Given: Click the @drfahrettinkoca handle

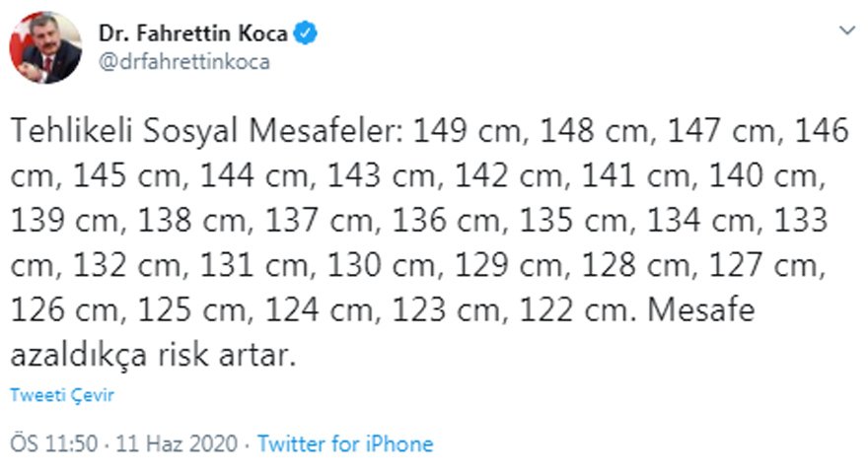Looking at the screenshot, I should point(183,61).
